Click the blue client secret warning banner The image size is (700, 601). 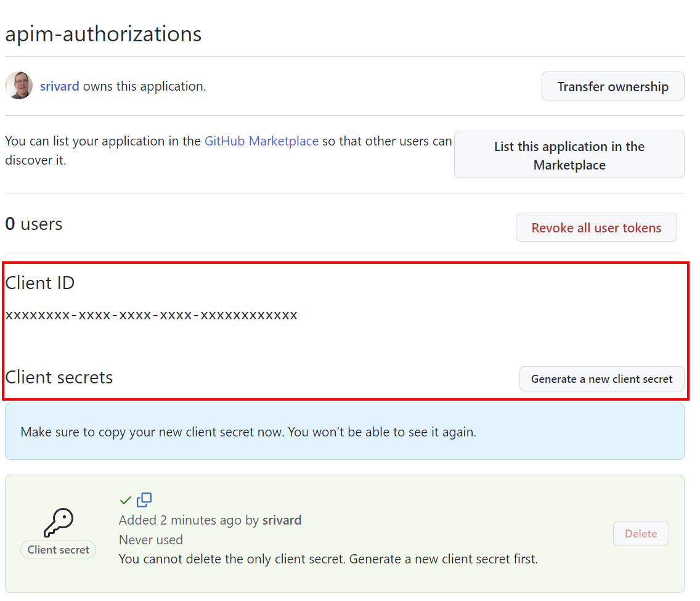[x=345, y=431]
